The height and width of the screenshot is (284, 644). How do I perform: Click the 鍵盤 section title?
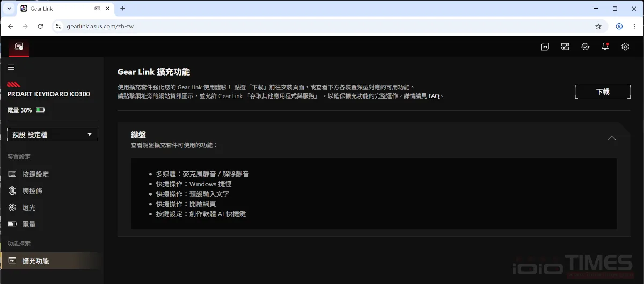click(x=138, y=134)
